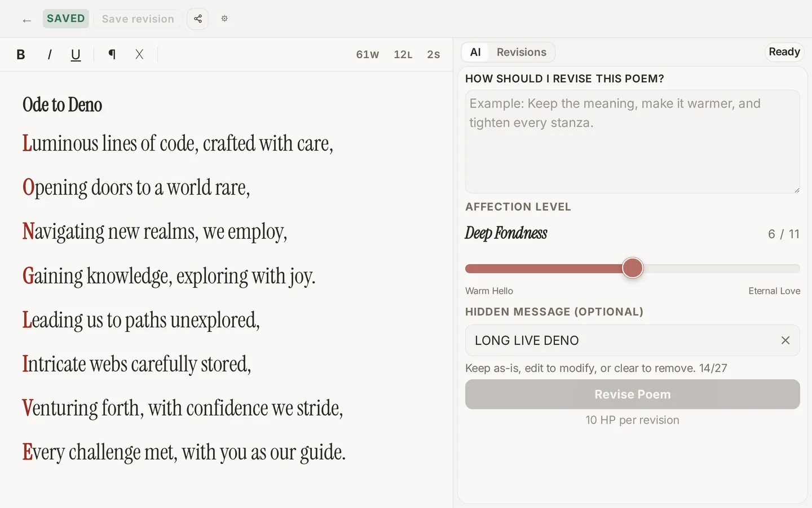Image resolution: width=812 pixels, height=508 pixels.
Task: Go back using the left arrow
Action: (27, 20)
